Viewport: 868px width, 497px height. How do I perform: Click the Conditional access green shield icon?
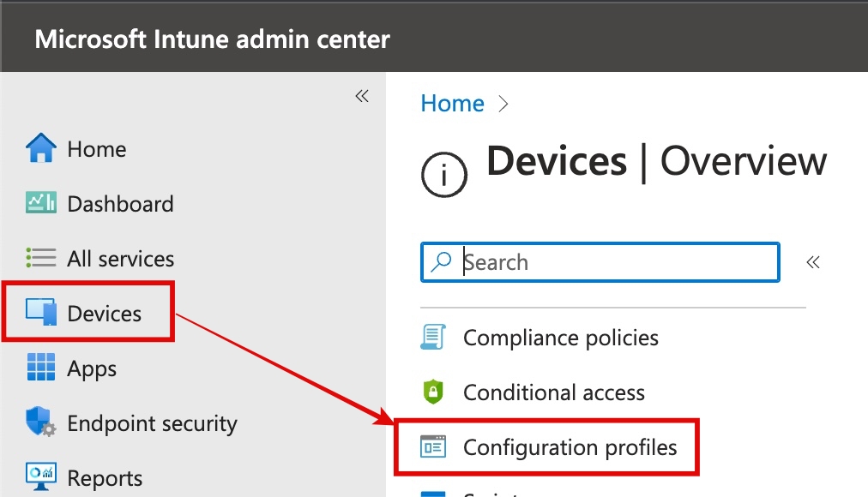click(x=433, y=392)
